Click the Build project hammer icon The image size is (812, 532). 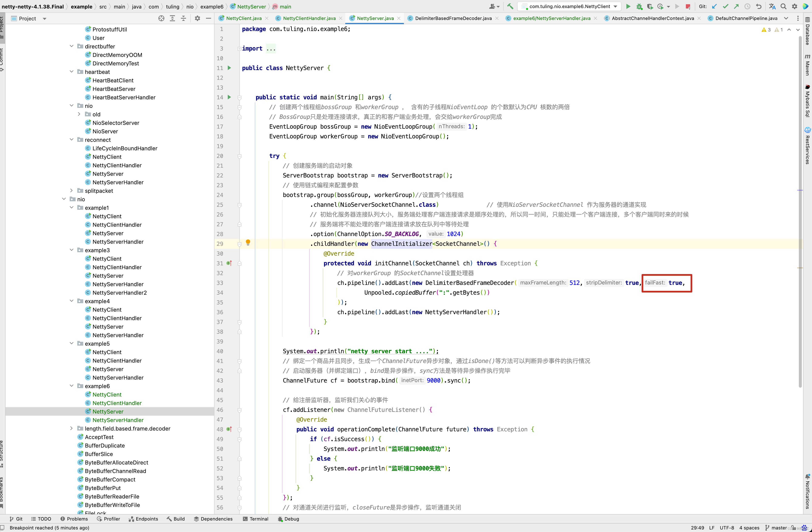510,6
